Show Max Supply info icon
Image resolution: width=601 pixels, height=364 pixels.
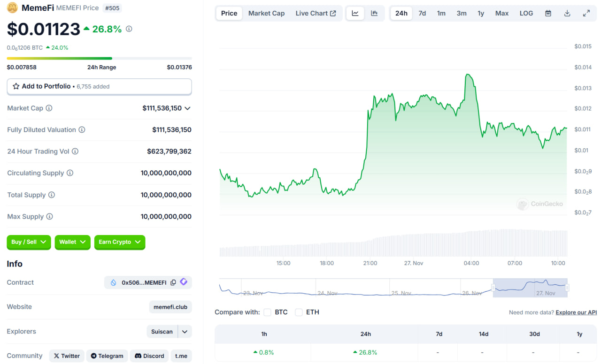pyautogui.click(x=49, y=216)
